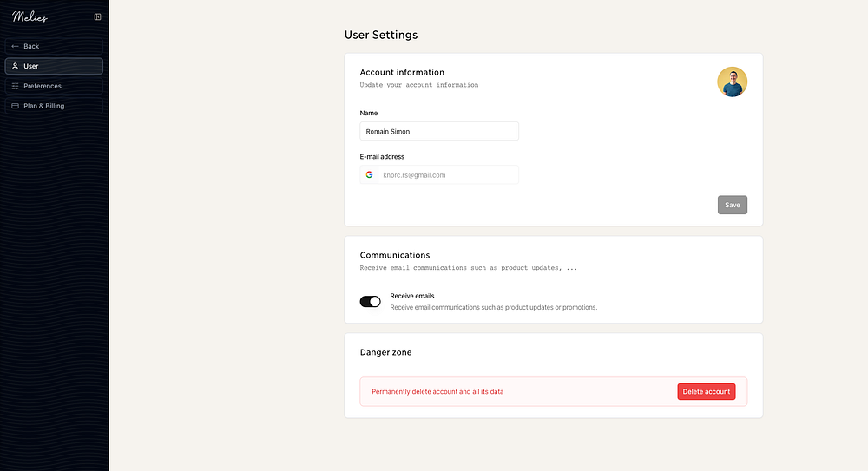
Task: Click the User Settings page heading
Action: point(381,35)
